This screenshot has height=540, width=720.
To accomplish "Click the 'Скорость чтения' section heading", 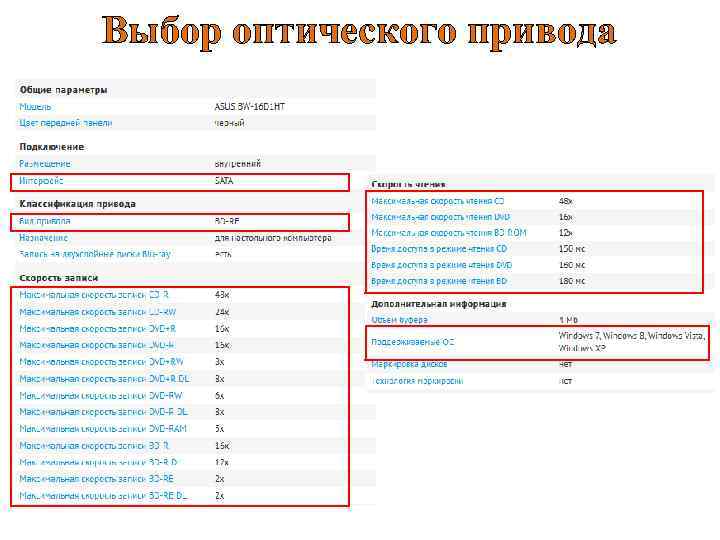I will 408,184.
